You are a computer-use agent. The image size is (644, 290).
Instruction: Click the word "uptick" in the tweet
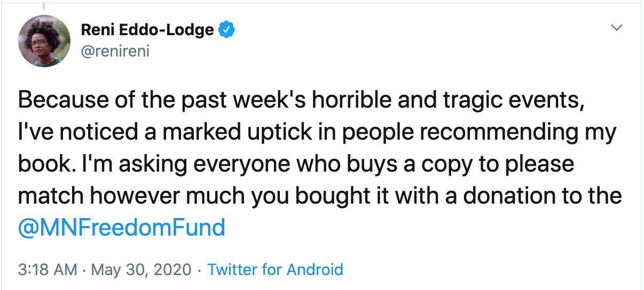coord(286,132)
